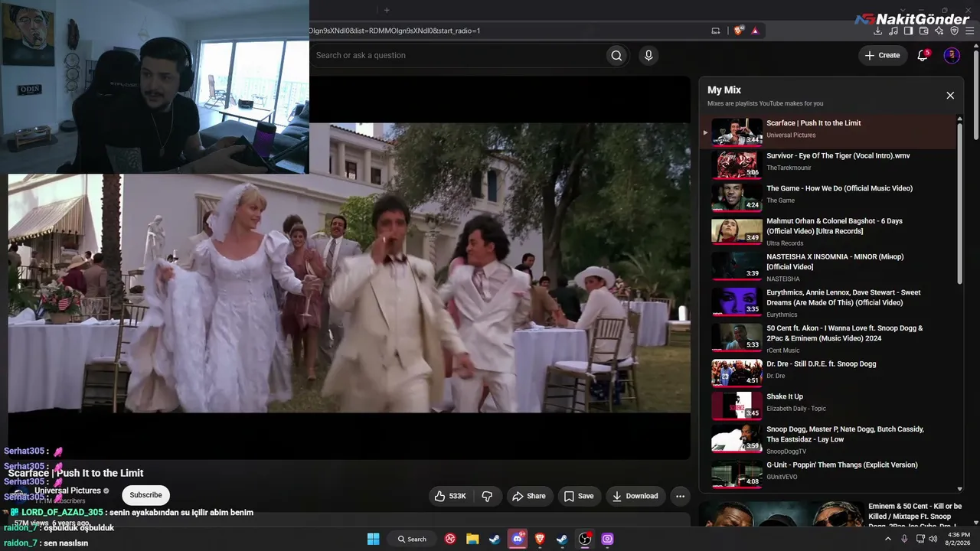Open the Brave Wallet icon
This screenshot has width=980, height=551.
tap(923, 31)
